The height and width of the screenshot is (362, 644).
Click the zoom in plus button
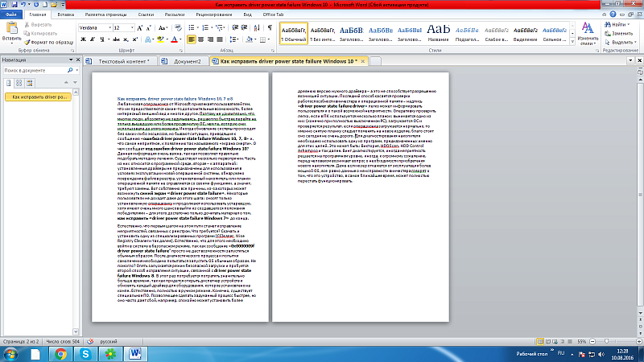638,341
